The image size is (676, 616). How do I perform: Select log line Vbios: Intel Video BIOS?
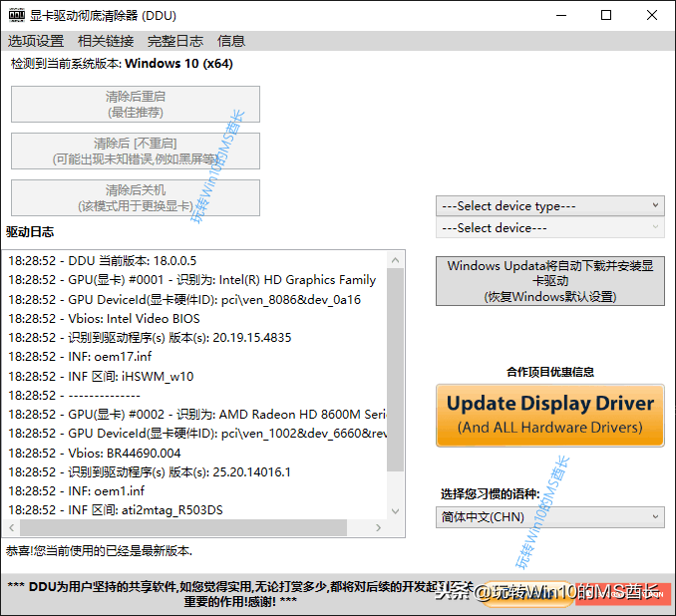(x=104, y=319)
